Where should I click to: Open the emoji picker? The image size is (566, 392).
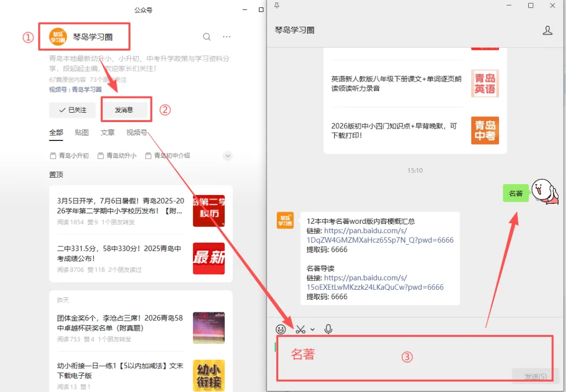280,329
